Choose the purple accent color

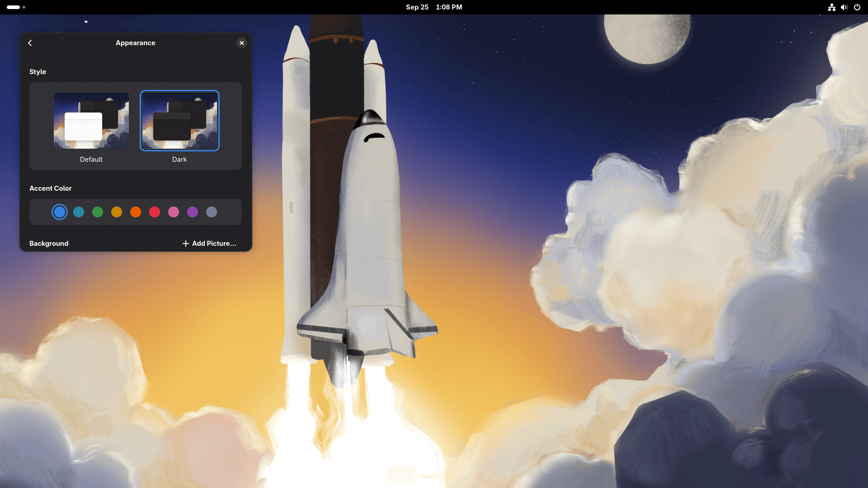[193, 212]
